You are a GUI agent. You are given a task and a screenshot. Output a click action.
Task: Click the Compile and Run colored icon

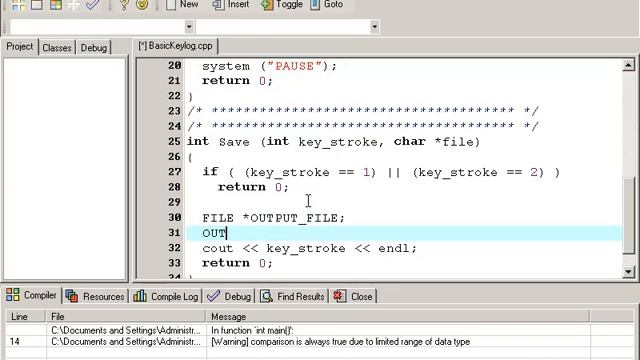point(56,5)
